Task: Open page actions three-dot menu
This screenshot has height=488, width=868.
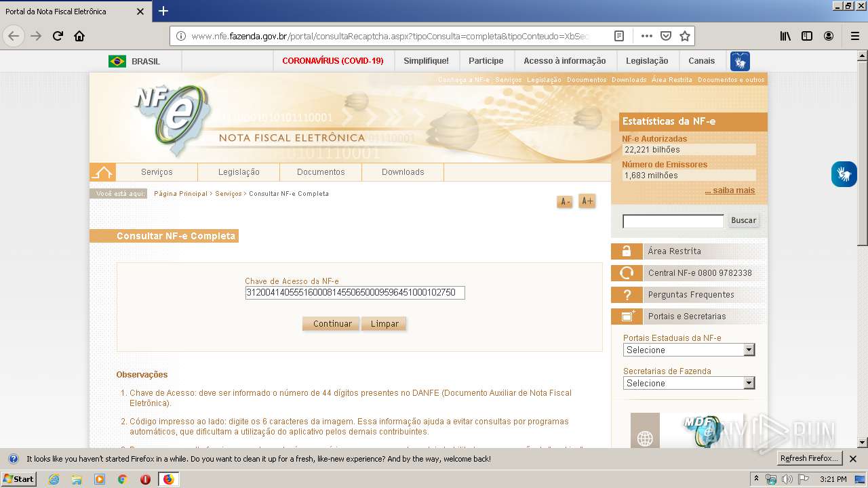Action: 647,36
